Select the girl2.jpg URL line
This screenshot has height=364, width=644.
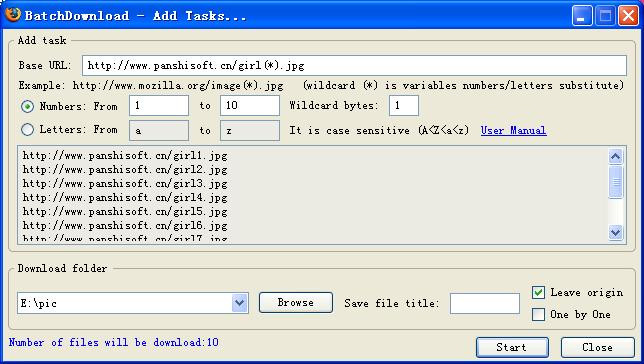point(125,170)
